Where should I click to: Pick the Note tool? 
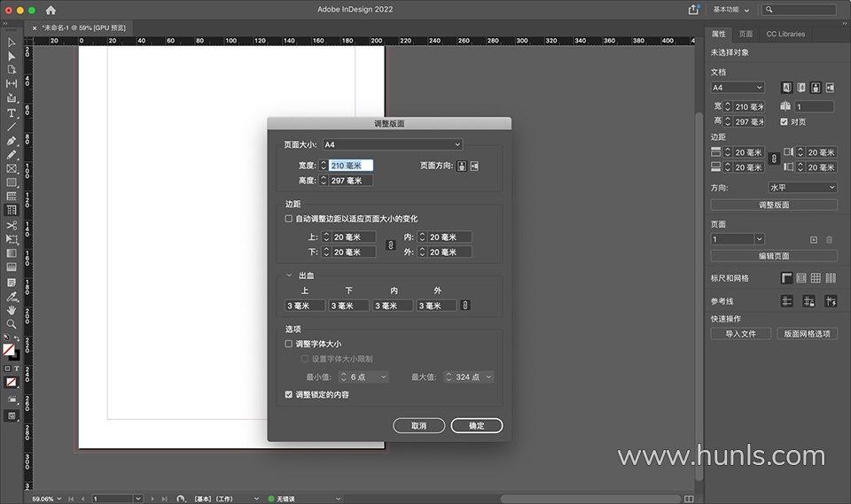[12, 283]
